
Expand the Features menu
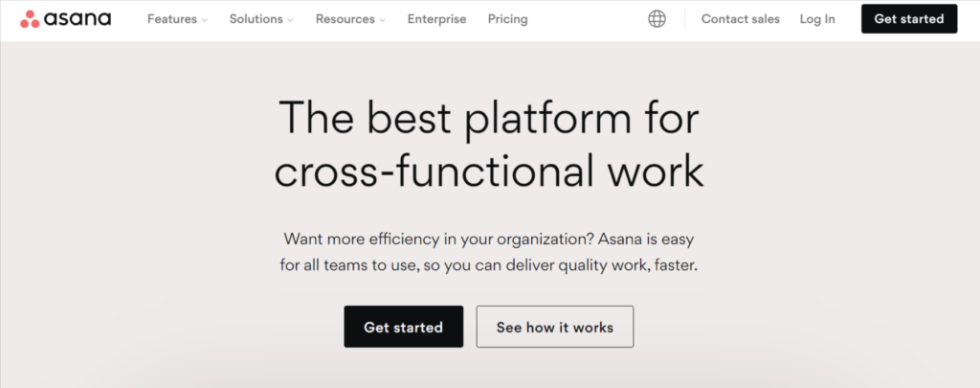(x=177, y=19)
